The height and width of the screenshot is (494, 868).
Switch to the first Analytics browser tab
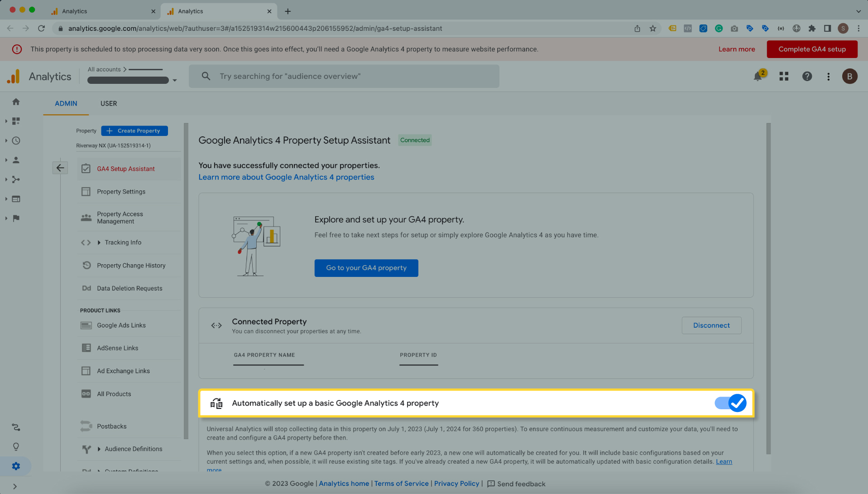[x=103, y=11]
